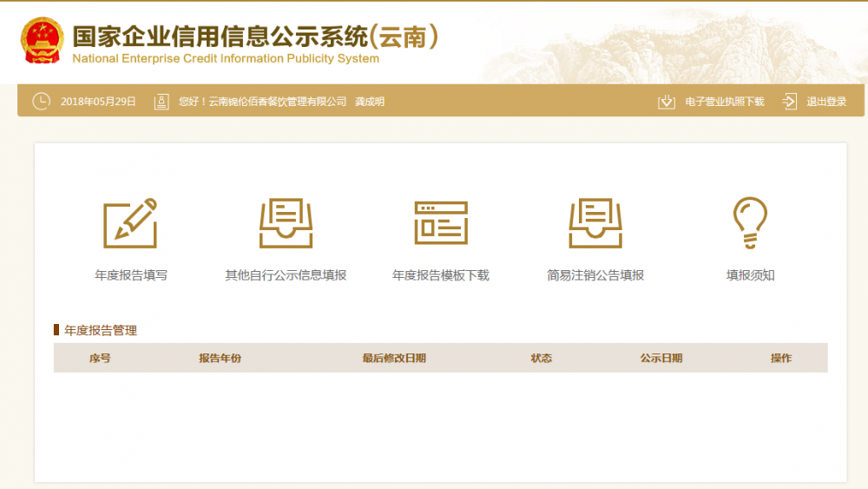
Task: Click the 年度报告管理 section heading
Action: [100, 331]
